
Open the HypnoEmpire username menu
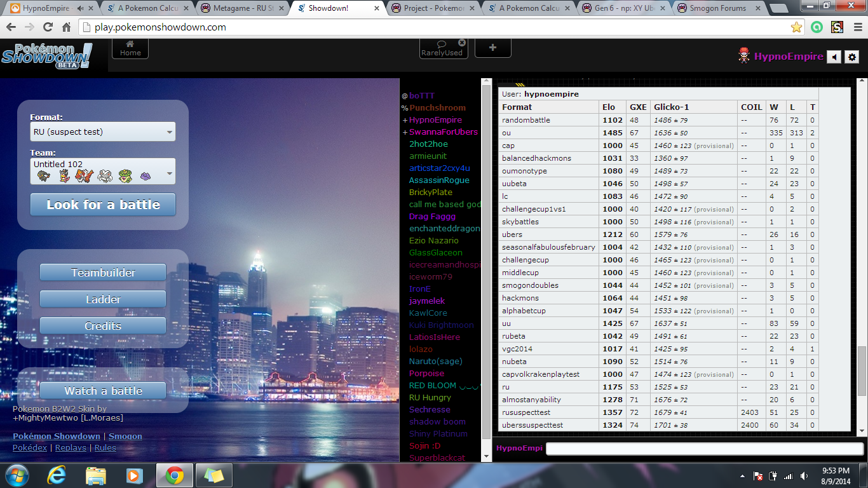(789, 57)
